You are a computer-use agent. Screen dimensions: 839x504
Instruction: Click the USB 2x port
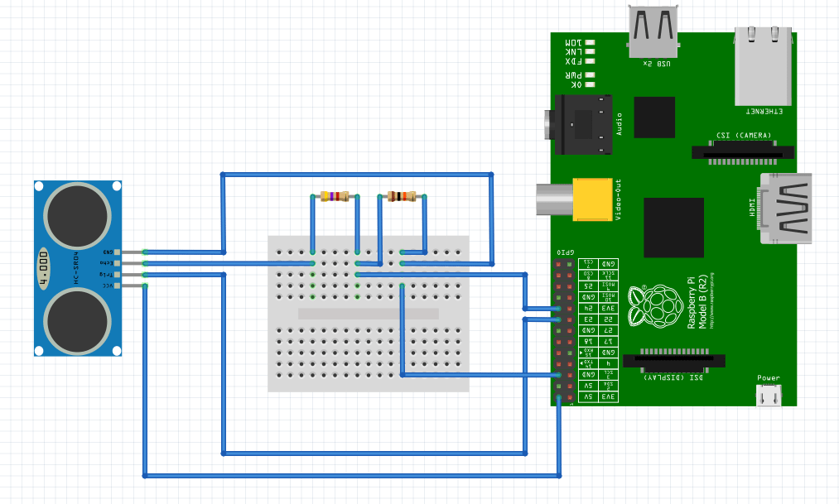652,31
